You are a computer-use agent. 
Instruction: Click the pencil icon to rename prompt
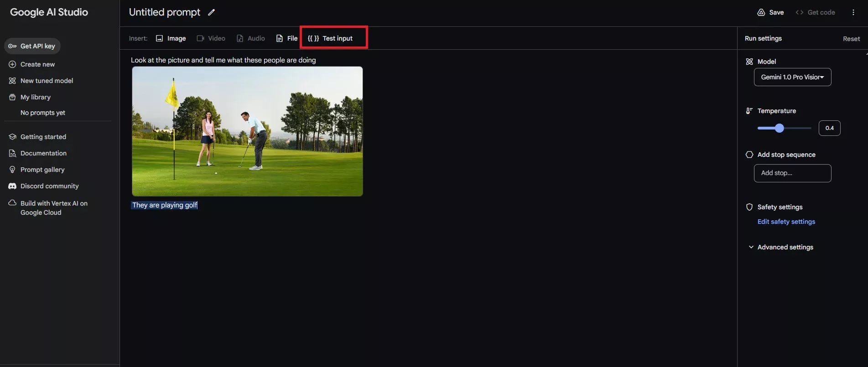[x=211, y=13]
